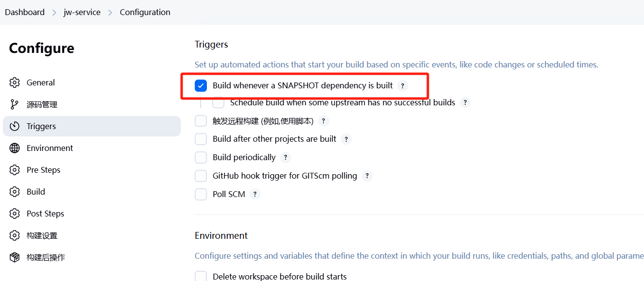The height and width of the screenshot is (281, 644).
Task: Enable Build periodically checkbox
Action: tap(201, 158)
